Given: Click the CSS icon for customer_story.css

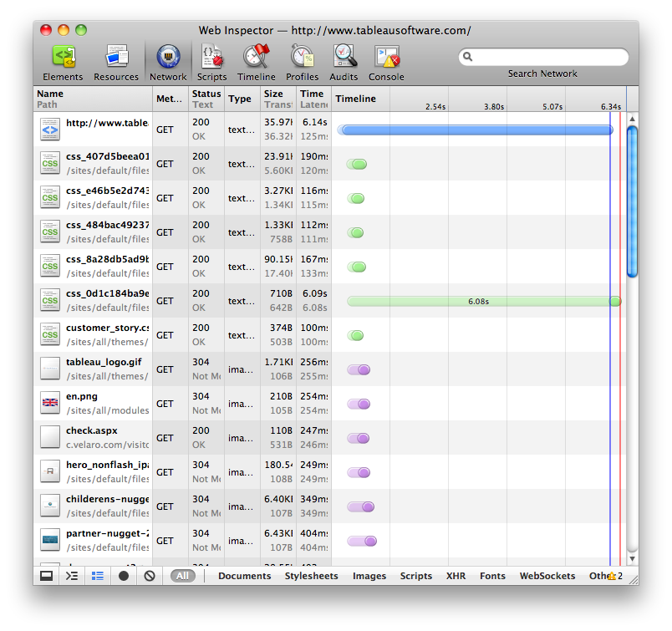Looking at the screenshot, I should 50,335.
